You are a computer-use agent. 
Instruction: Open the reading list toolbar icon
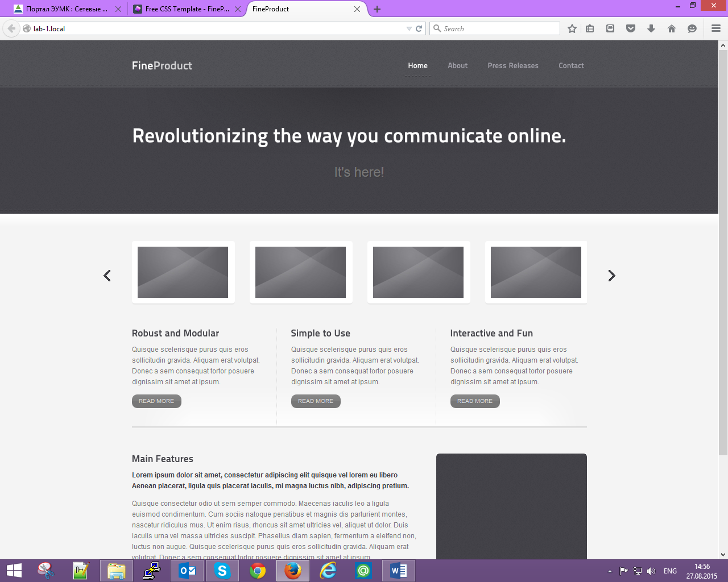click(x=610, y=28)
